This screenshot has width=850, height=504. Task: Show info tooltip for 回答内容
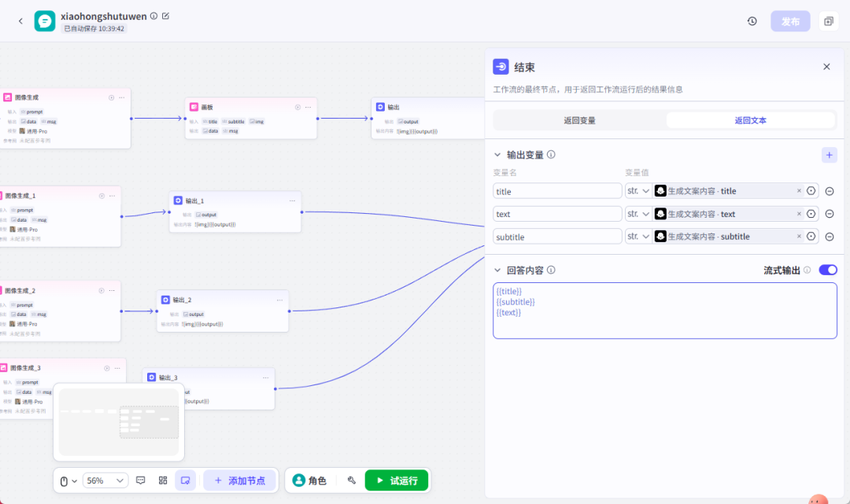[x=551, y=270]
